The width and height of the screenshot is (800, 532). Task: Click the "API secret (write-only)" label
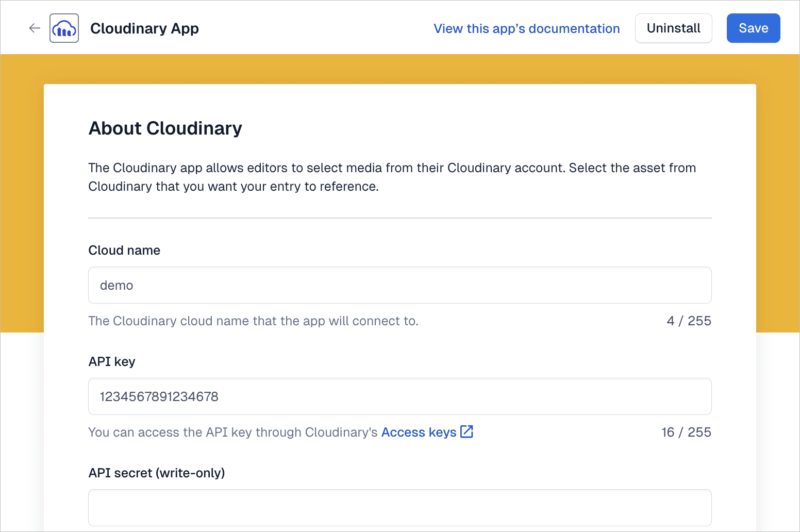point(157,473)
